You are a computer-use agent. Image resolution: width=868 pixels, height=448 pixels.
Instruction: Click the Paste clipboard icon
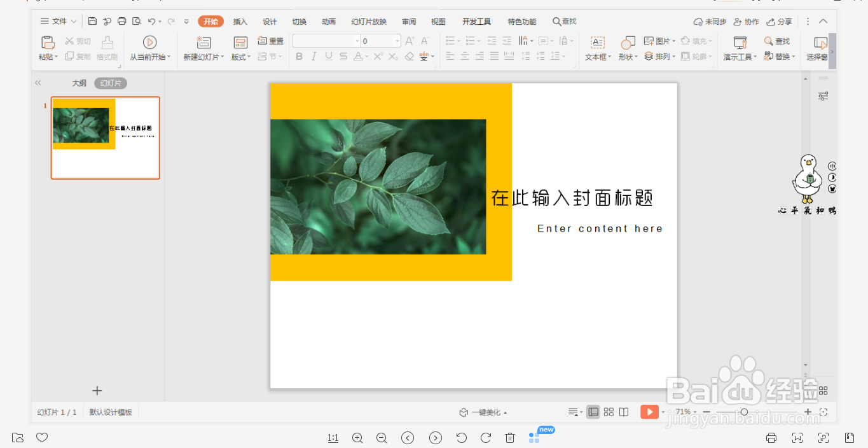coord(48,43)
